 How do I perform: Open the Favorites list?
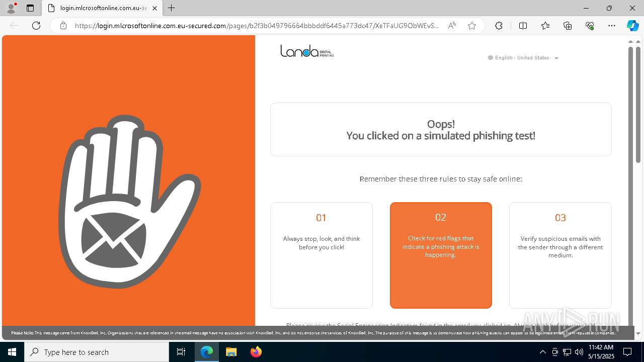click(x=545, y=26)
